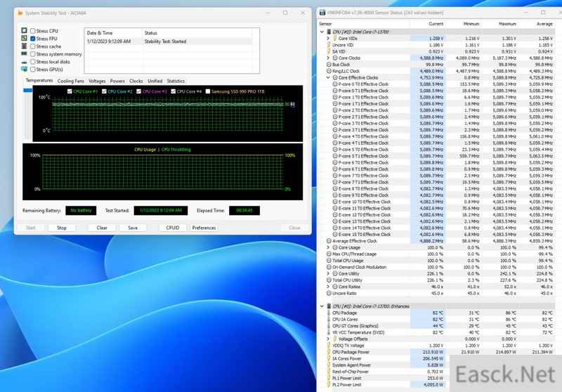The width and height of the screenshot is (562, 392).
Task: Click the chip icon of the CPU Enhanced section header
Action: pos(329,306)
